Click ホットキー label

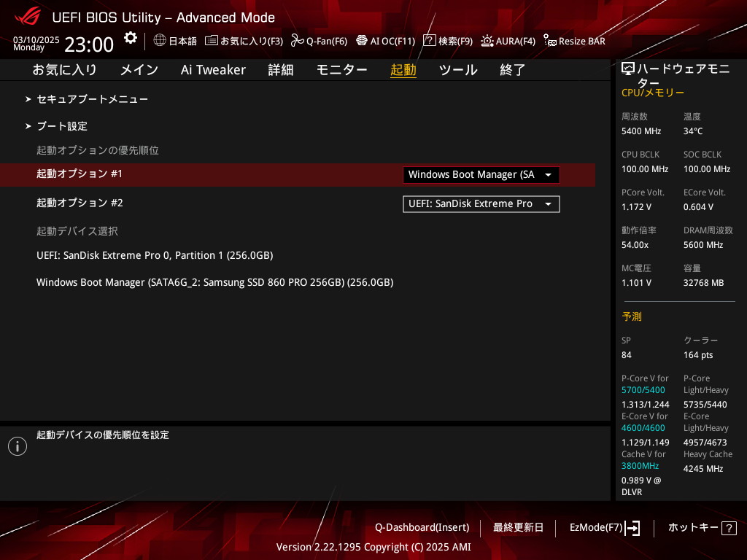pyautogui.click(x=693, y=528)
